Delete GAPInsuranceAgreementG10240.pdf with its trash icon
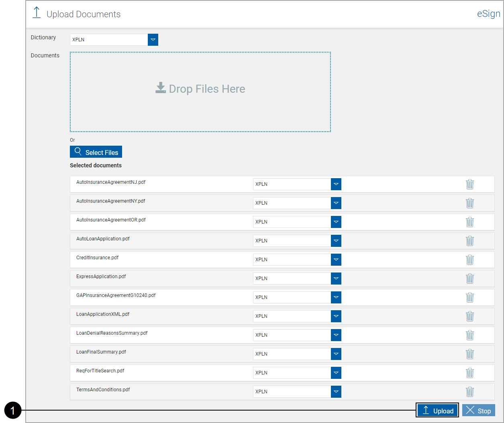The image size is (504, 423). (470, 297)
